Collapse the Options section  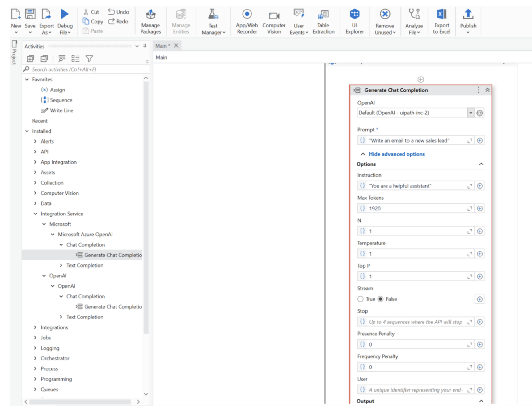tap(481, 164)
